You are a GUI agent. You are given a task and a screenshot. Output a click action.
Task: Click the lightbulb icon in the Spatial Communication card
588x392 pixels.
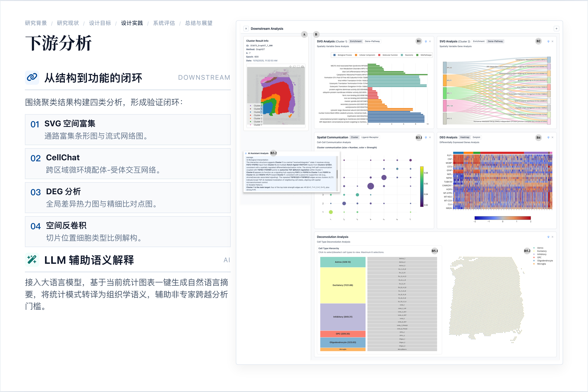[426, 137]
